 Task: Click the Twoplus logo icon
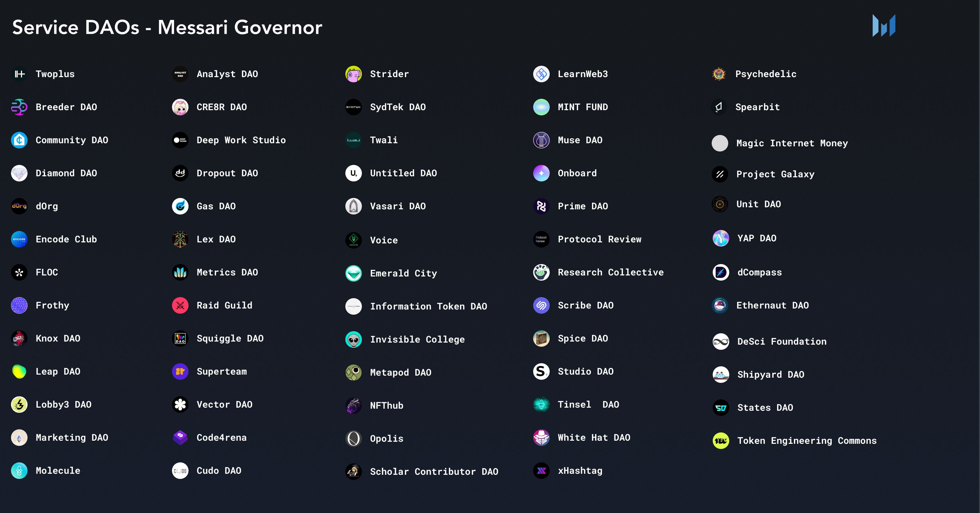(19, 74)
